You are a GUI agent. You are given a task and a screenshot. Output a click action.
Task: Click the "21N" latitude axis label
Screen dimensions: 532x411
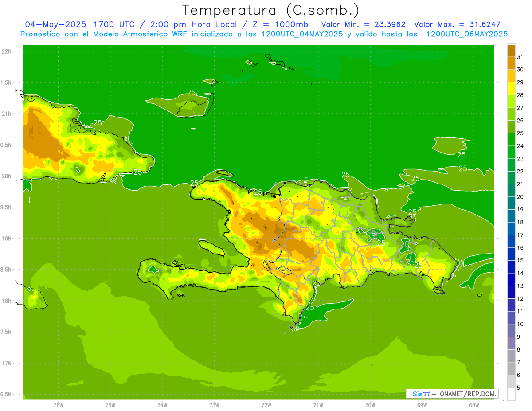point(7,114)
